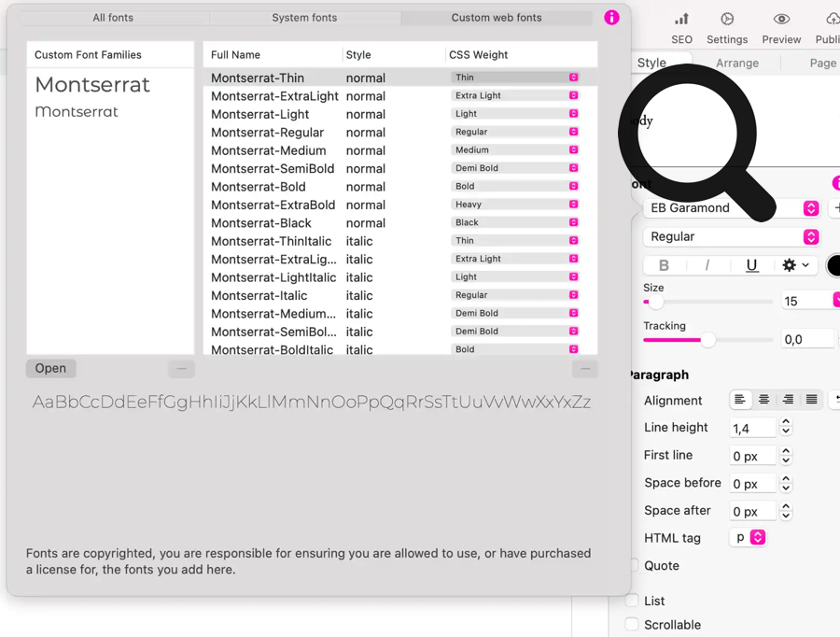The width and height of the screenshot is (840, 637).
Task: Right-align the paragraph text
Action: tap(788, 400)
